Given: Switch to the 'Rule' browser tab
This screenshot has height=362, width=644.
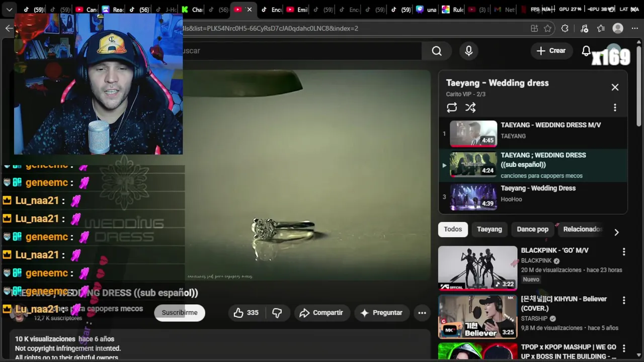Looking at the screenshot, I should tap(452, 10).
